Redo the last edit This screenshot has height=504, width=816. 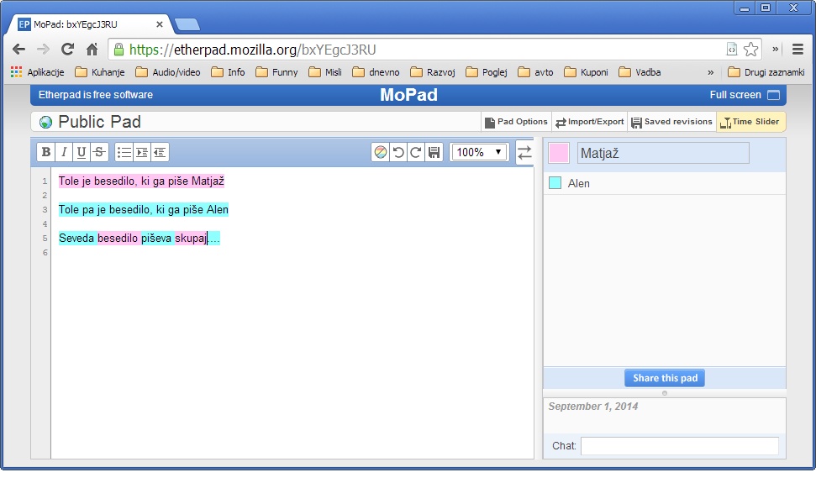(x=416, y=152)
